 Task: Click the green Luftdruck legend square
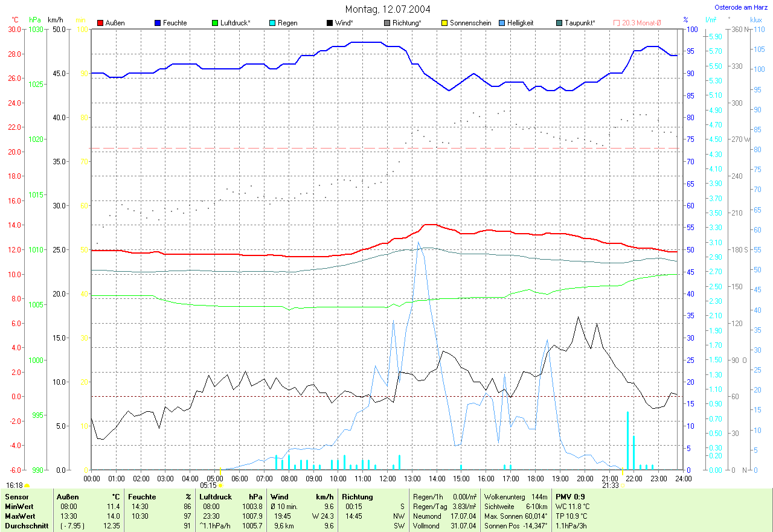[215, 23]
